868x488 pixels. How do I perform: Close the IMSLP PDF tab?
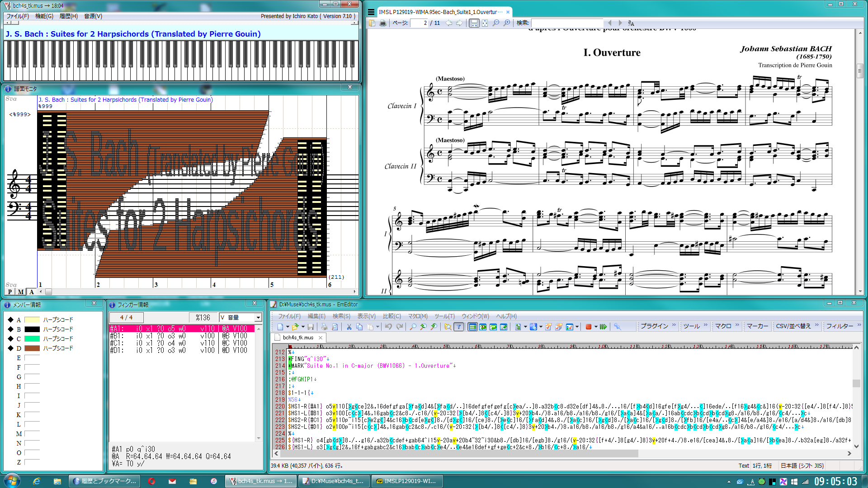(508, 12)
